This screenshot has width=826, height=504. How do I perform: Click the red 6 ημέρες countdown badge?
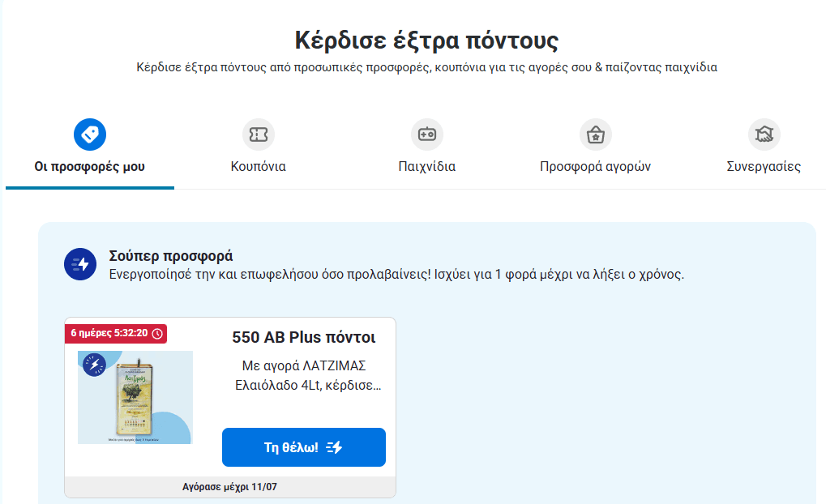116,333
